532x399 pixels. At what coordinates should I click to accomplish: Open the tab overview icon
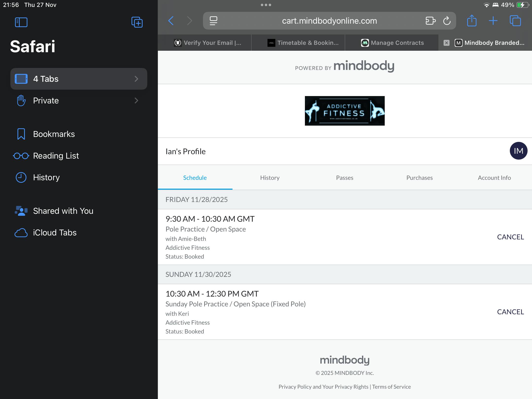[x=515, y=21]
